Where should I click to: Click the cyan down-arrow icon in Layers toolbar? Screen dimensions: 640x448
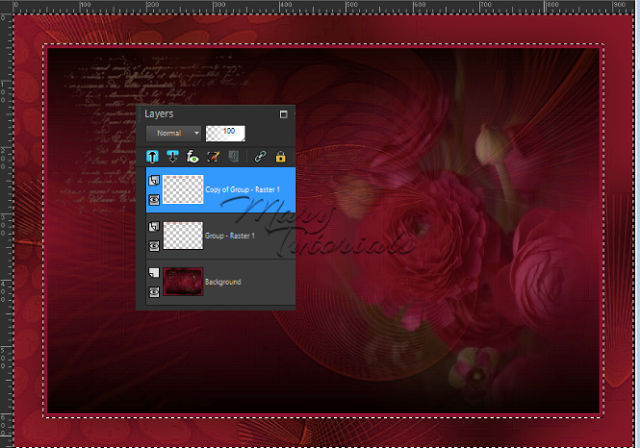coord(173,156)
